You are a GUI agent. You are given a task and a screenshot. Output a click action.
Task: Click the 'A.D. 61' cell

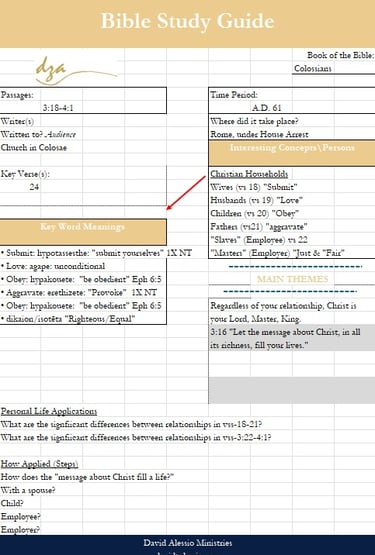click(266, 108)
